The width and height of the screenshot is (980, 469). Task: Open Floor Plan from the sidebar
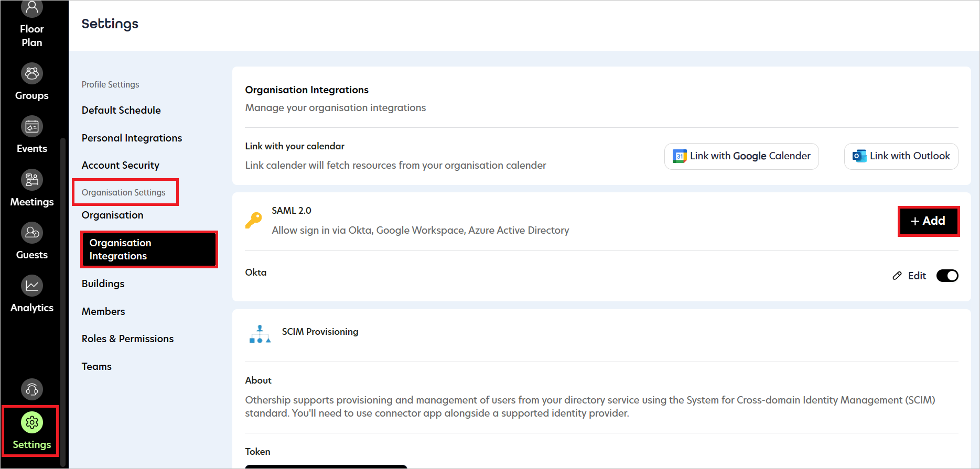32,25
